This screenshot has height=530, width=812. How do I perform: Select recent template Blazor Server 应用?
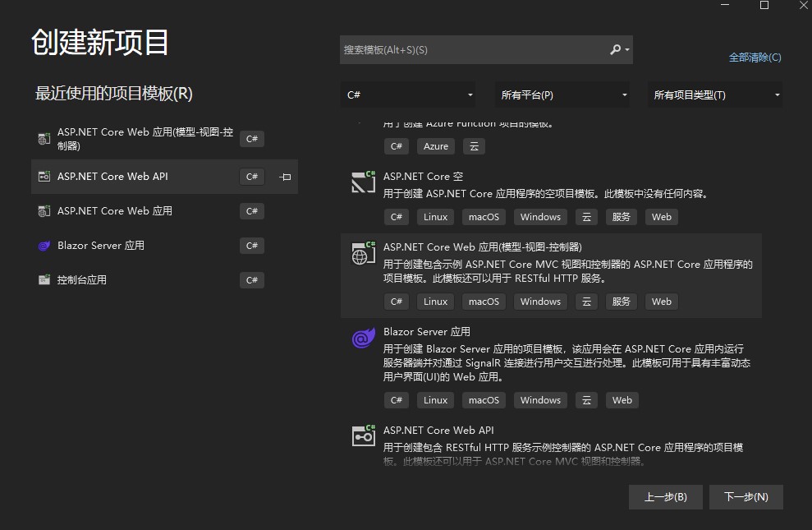tap(164, 246)
